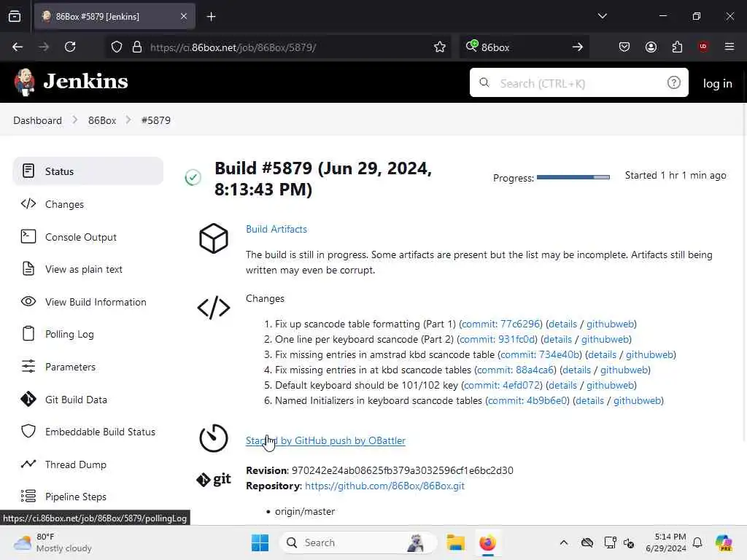Click the Embeddable Build Status shield icon
747x560 pixels.
tap(28, 432)
